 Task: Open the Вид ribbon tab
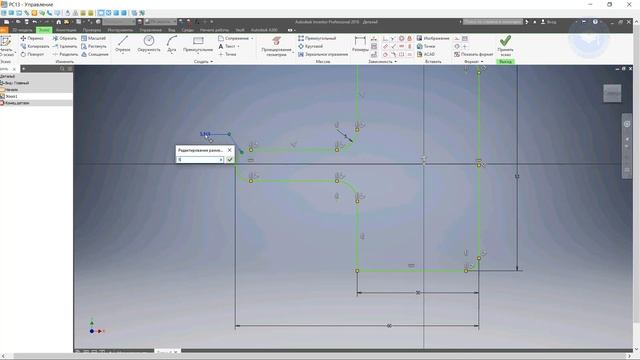pyautogui.click(x=171, y=30)
